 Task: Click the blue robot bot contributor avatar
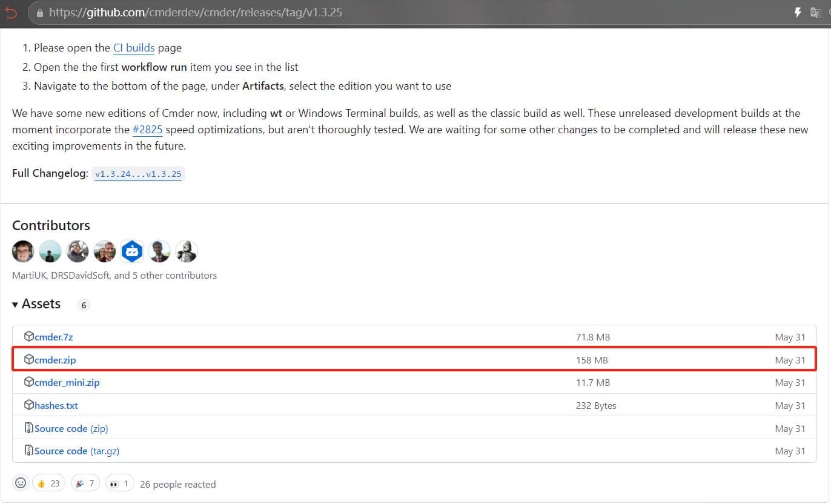(132, 251)
